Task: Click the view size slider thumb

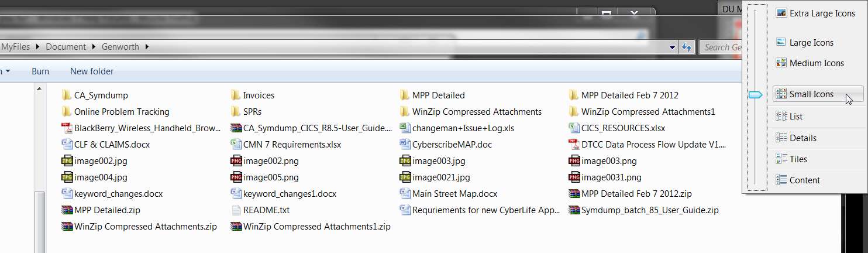Action: pos(756,95)
